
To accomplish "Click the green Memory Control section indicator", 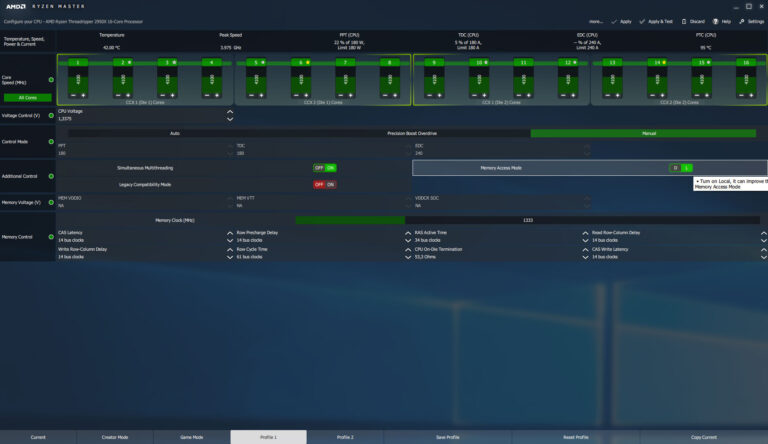I will [x=51, y=237].
